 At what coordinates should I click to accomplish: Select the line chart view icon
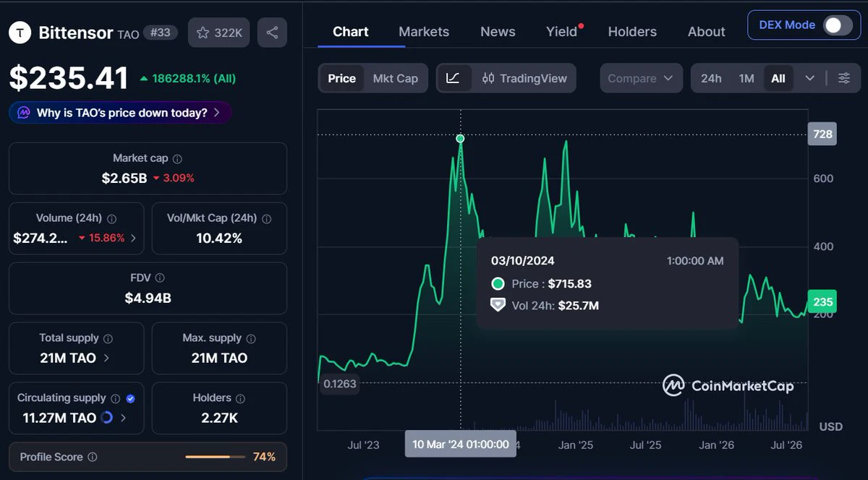(454, 78)
